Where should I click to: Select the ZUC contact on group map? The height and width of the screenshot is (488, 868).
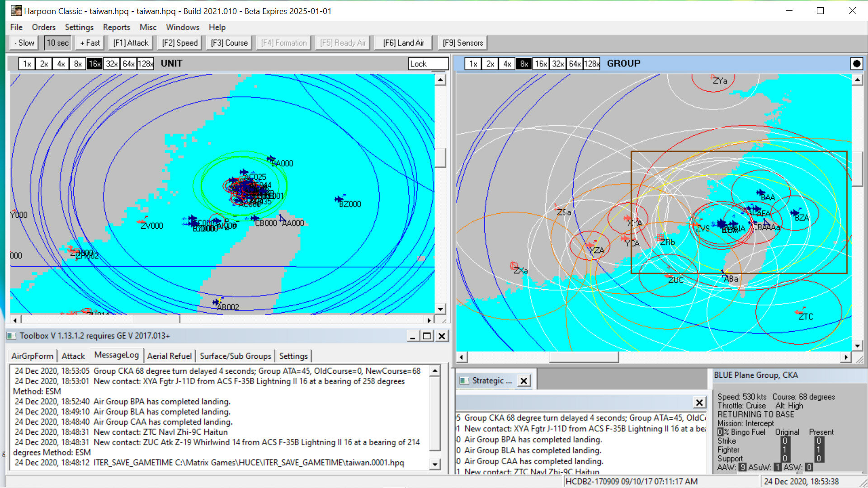pyautogui.click(x=669, y=275)
